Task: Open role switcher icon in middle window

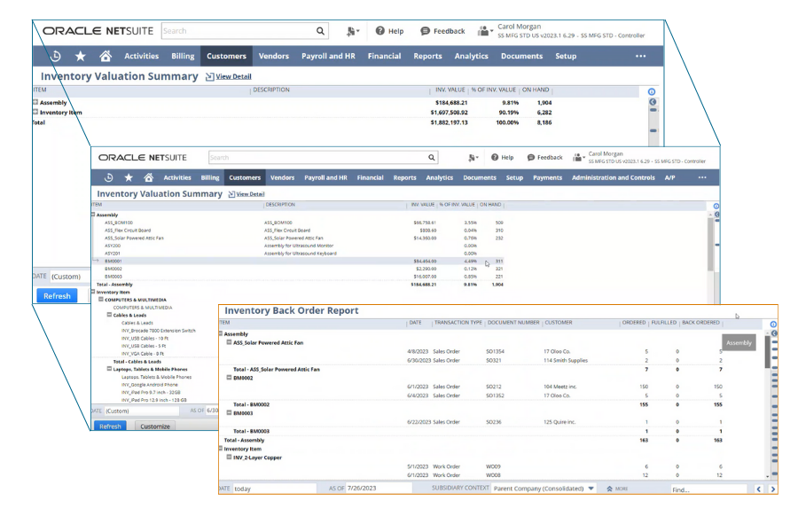Action: pyautogui.click(x=579, y=158)
